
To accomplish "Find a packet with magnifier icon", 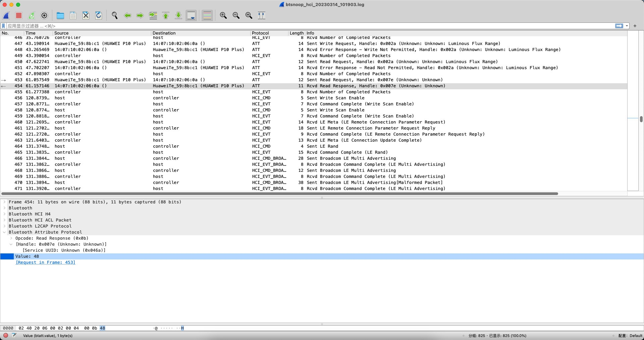I will pyautogui.click(x=115, y=15).
